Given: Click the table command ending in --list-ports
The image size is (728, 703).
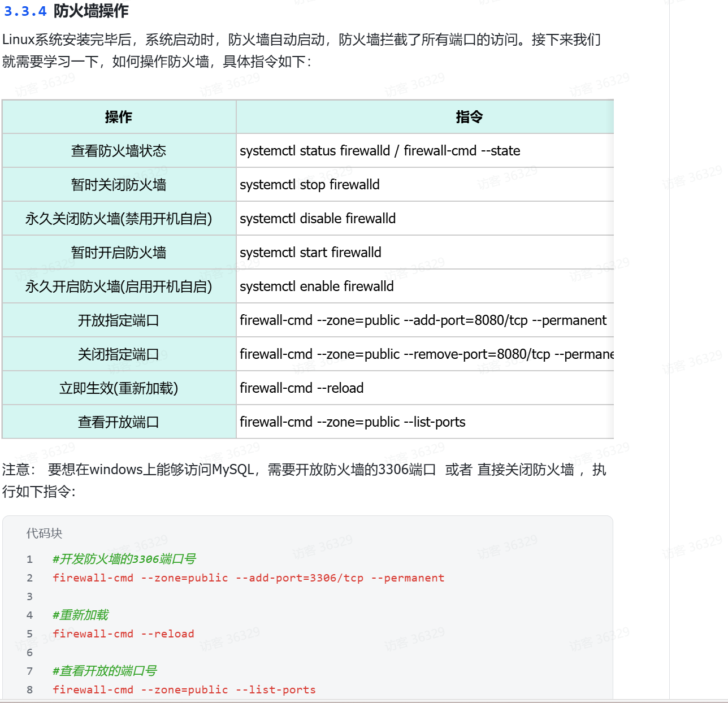Looking at the screenshot, I should tap(353, 422).
